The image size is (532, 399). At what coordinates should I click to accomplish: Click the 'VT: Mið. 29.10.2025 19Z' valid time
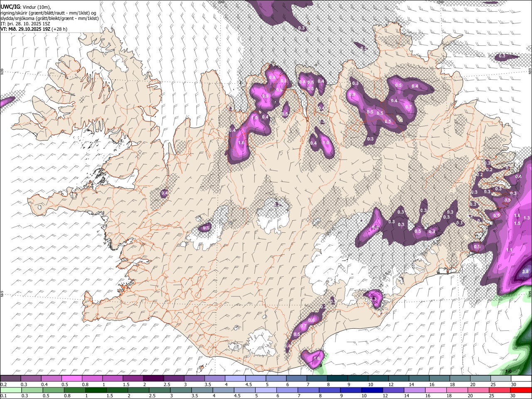[x=25, y=29]
